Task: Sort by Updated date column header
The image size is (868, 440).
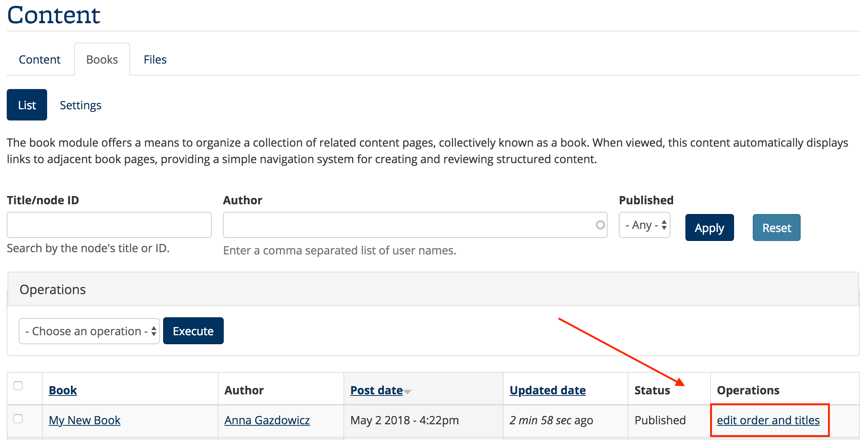Action: tap(547, 390)
